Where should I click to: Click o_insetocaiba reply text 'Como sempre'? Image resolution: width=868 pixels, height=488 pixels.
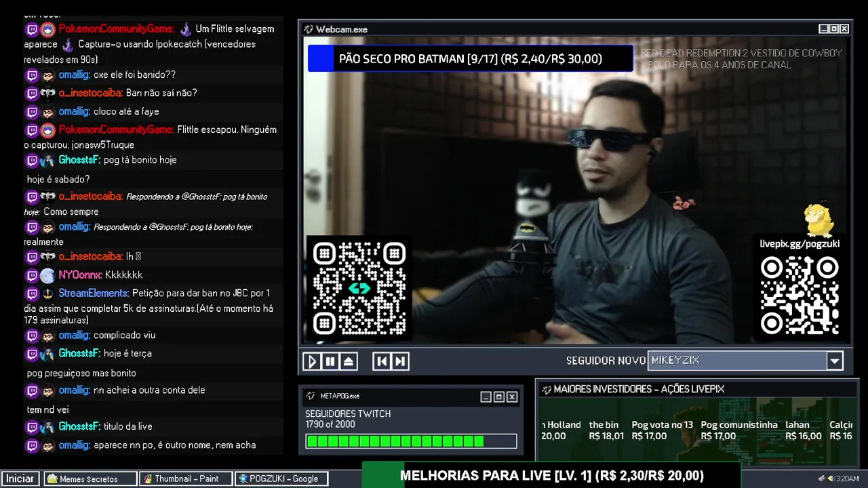(71, 211)
